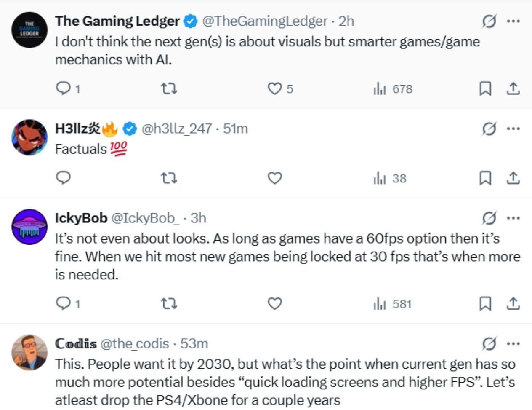The image size is (532, 410).
Task: Repost the "Factuals" reply
Action: pyautogui.click(x=169, y=178)
